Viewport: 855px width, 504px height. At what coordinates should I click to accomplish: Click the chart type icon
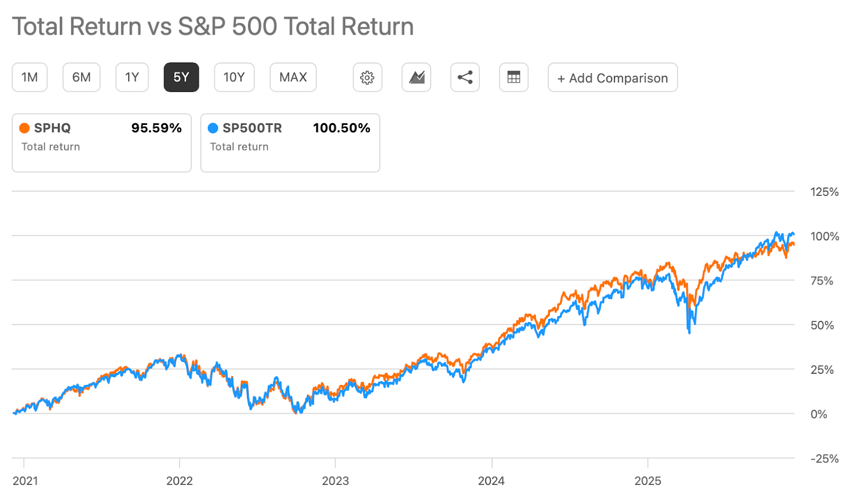coord(416,77)
